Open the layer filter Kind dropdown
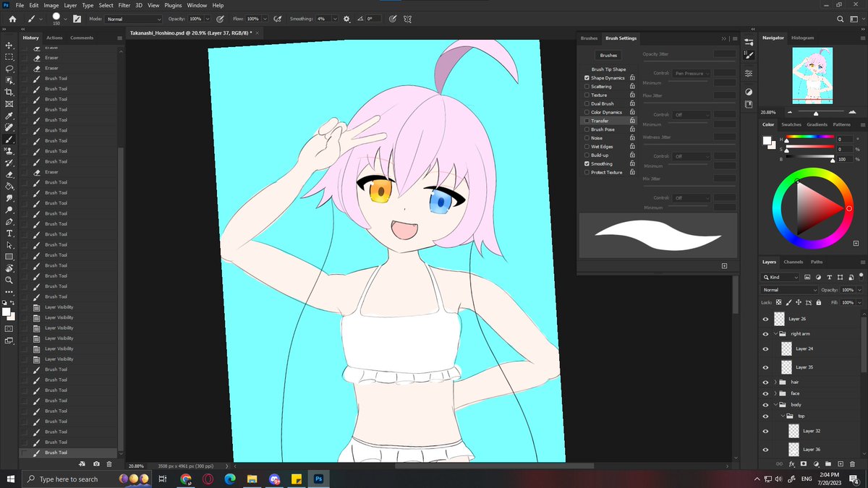 click(780, 277)
